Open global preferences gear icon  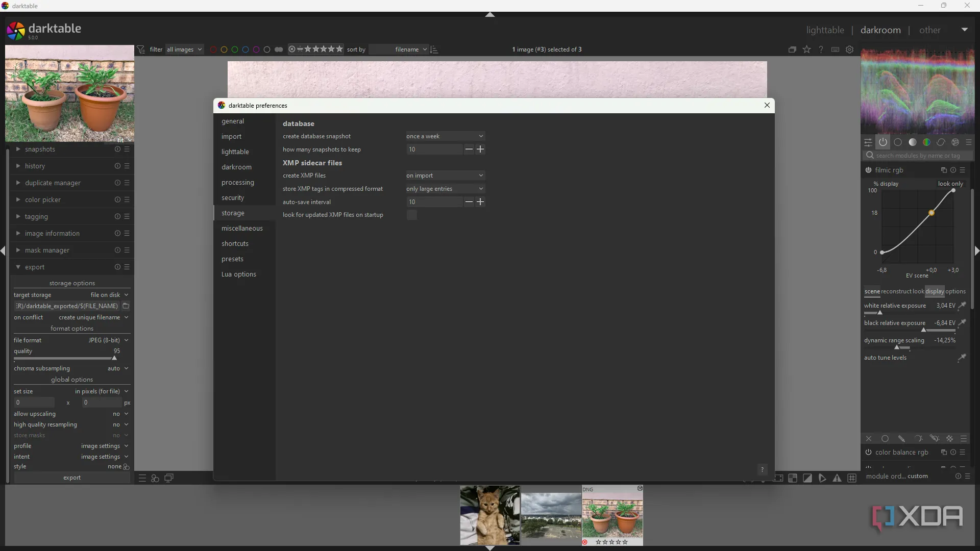coord(849,49)
